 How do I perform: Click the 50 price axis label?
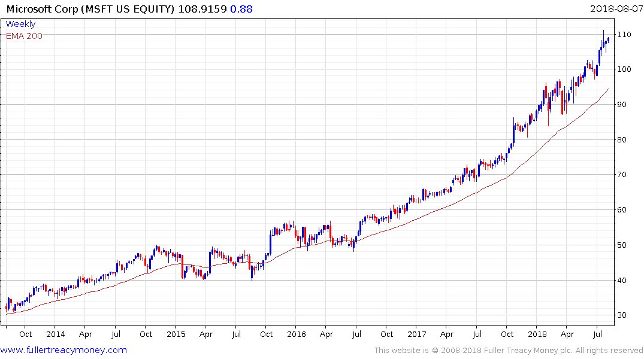coord(622,245)
